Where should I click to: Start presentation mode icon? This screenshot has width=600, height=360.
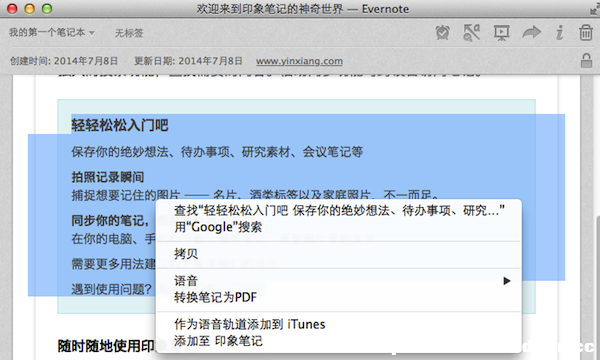point(501,33)
